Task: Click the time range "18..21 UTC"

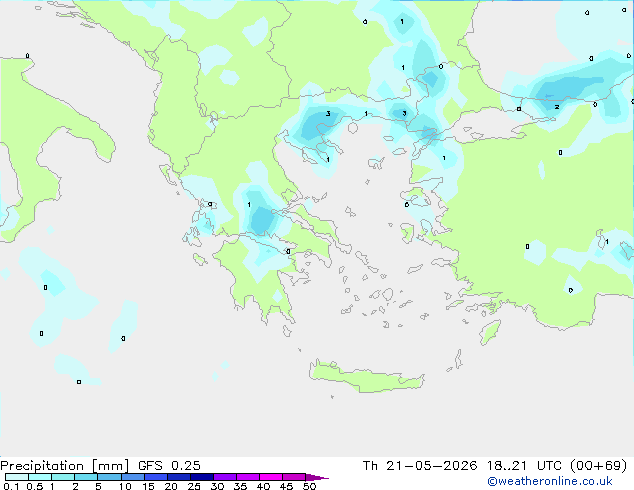Action: 524,466
